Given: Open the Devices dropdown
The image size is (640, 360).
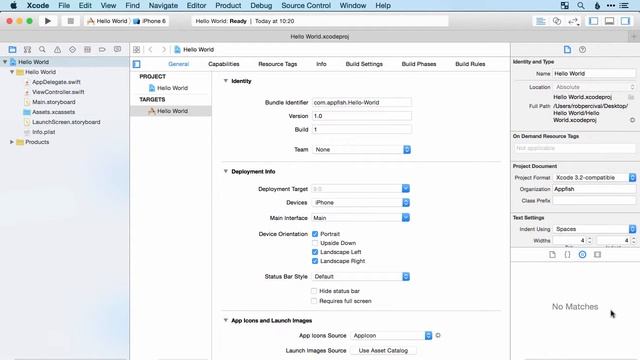Looking at the screenshot, I should tap(361, 202).
